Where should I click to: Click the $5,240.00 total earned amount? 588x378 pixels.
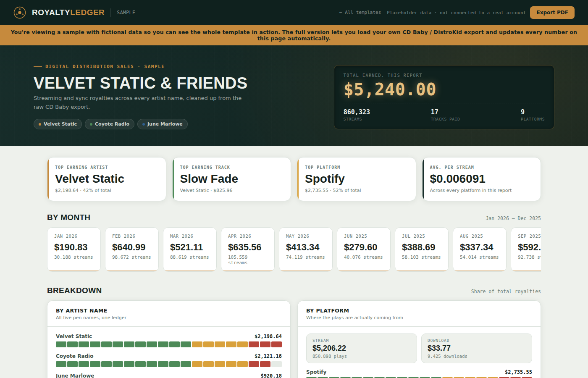point(390,89)
